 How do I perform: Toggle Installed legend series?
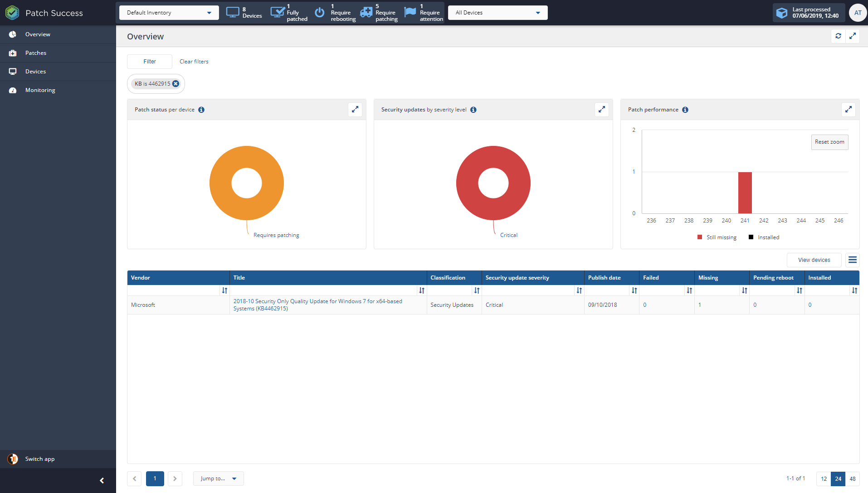(x=764, y=237)
